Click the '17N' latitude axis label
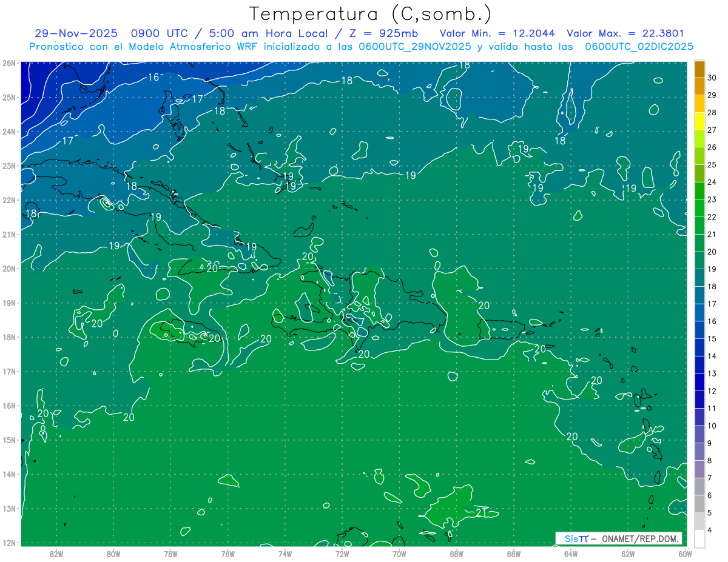 [x=8, y=371]
